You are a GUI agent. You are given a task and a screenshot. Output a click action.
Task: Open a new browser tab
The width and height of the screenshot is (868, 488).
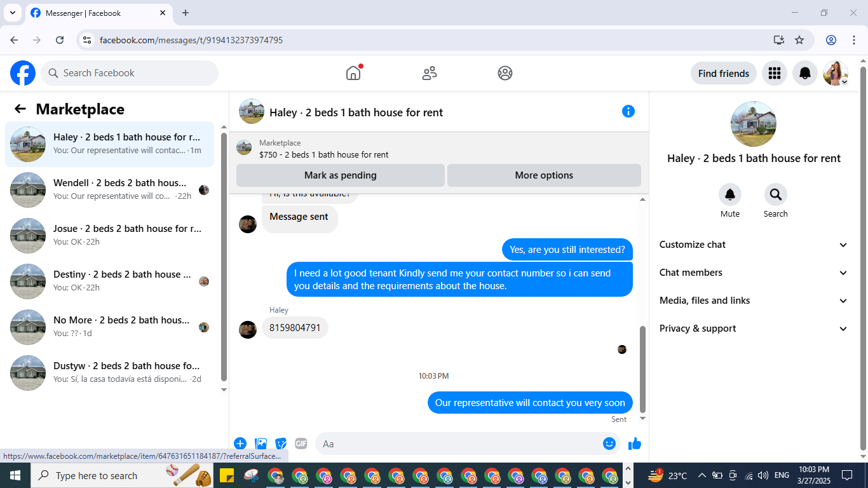[186, 13]
